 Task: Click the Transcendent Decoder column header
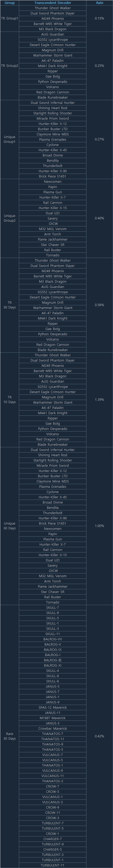click(53, 3)
